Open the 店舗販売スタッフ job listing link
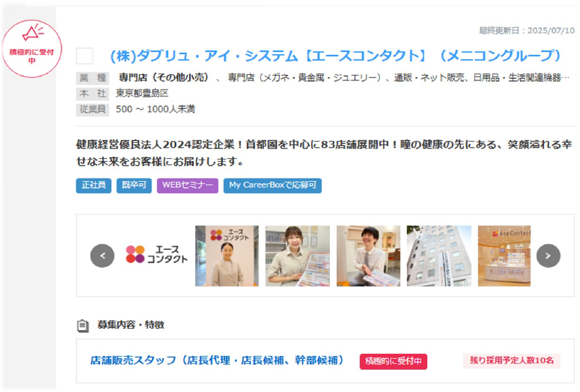The width and height of the screenshot is (580, 392). point(217,360)
